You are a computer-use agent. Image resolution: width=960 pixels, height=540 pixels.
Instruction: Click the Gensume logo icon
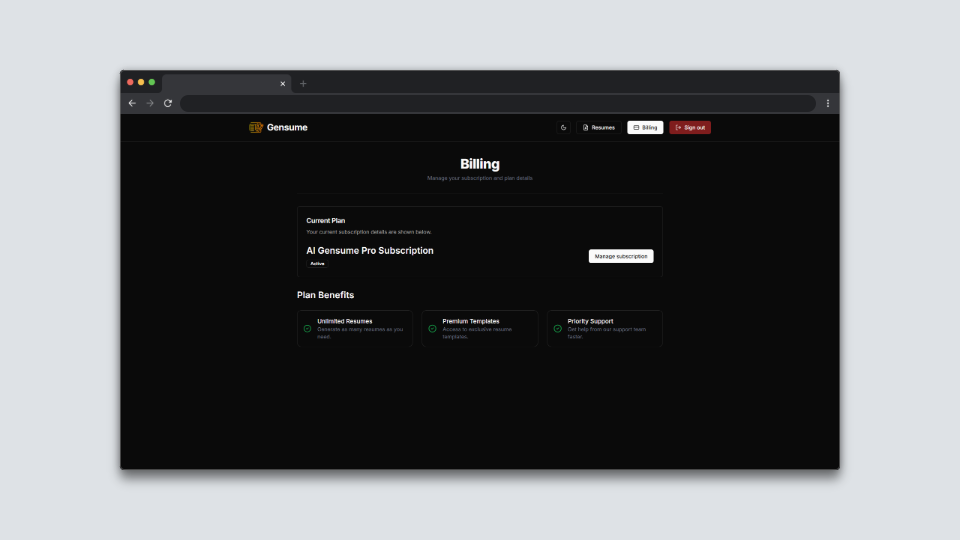(256, 127)
